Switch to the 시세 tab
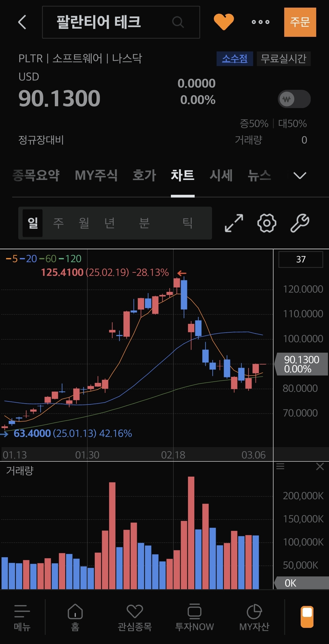 (x=221, y=176)
